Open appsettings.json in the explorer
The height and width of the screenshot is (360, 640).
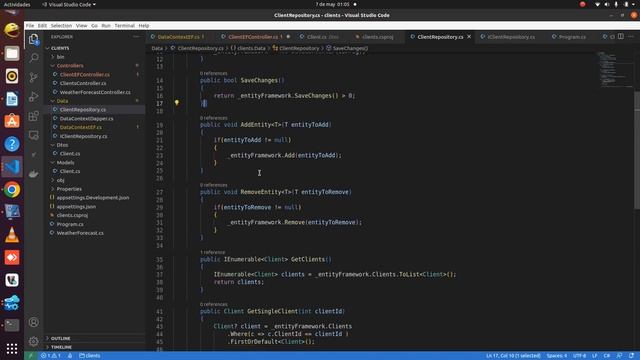tap(76, 207)
